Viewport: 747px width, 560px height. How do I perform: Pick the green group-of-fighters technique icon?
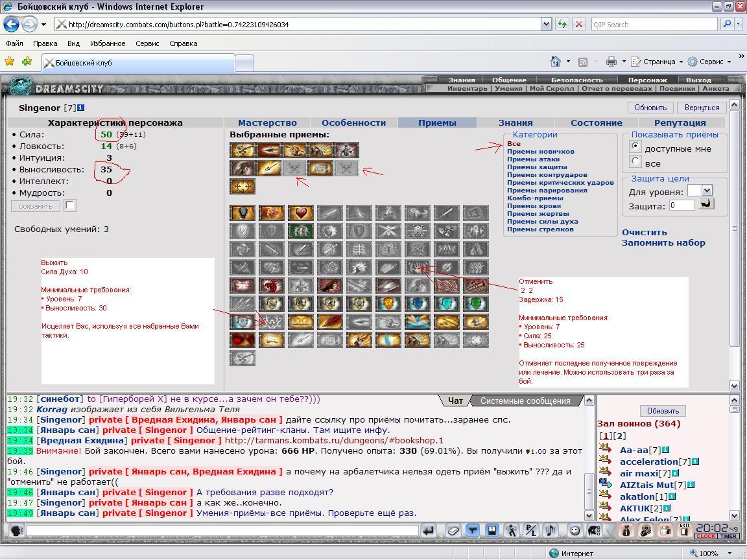tap(301, 231)
